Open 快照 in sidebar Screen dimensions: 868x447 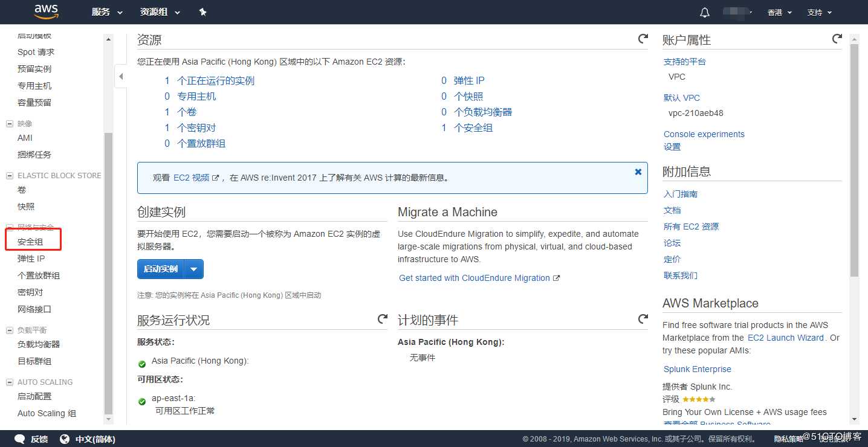coord(26,207)
